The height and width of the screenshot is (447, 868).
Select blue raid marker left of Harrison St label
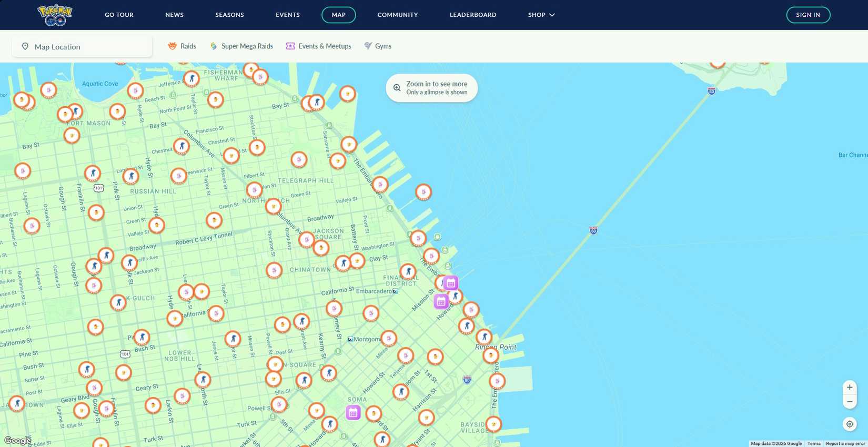(401, 392)
